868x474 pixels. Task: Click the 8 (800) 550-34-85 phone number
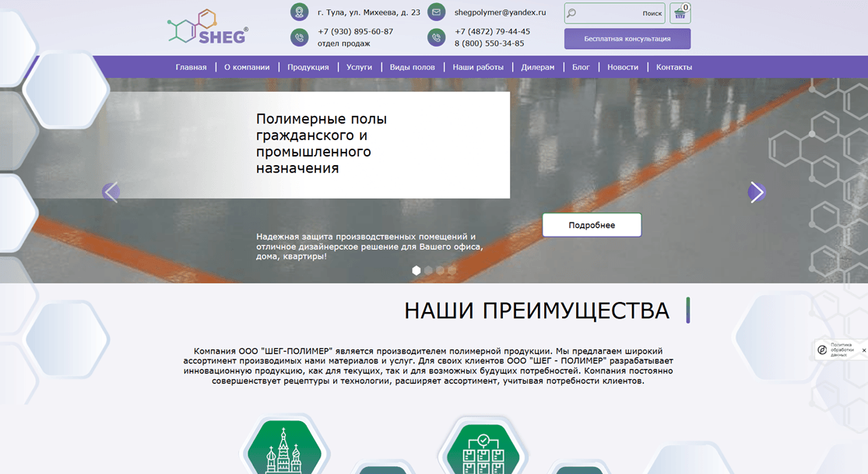(490, 43)
